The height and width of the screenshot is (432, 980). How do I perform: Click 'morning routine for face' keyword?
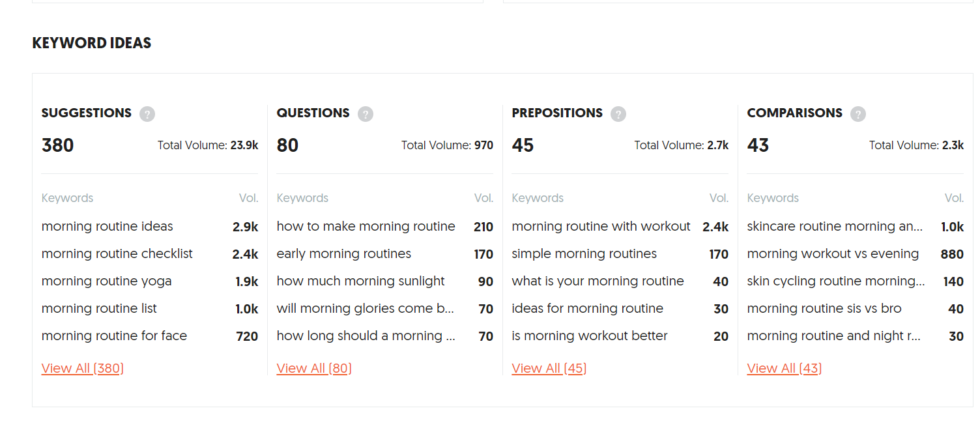115,336
